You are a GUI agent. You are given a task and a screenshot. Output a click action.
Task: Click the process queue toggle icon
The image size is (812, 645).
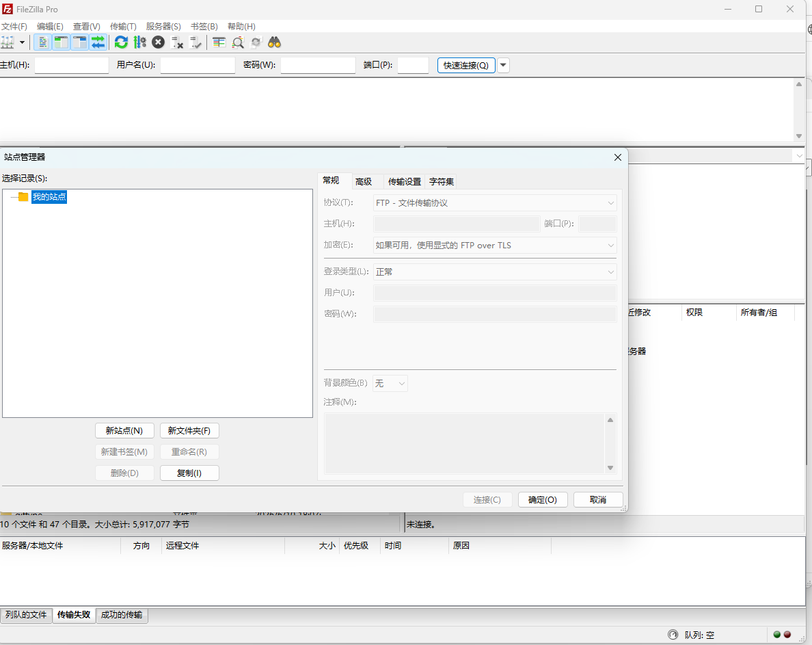(x=140, y=42)
